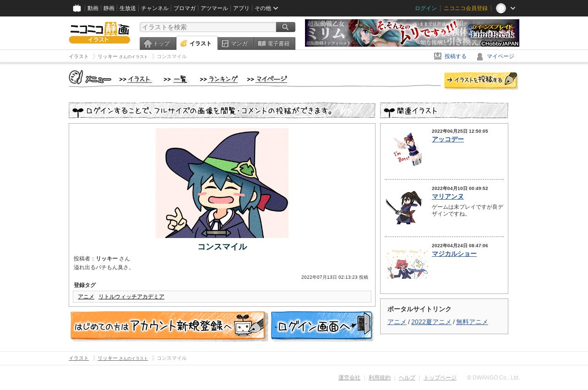Open アプリ in top bar
This screenshot has height=390, width=588.
coord(241,8)
